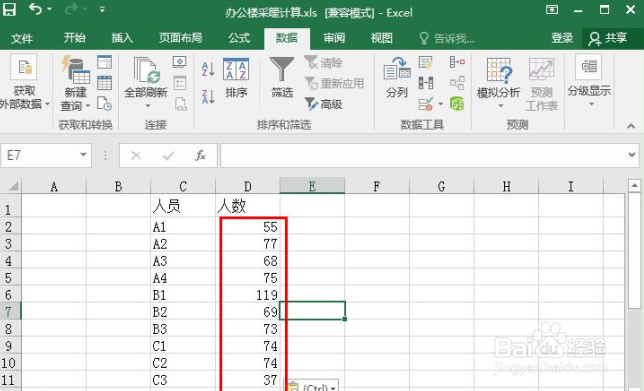Toggle the 筛选 filter funnel

point(282,78)
